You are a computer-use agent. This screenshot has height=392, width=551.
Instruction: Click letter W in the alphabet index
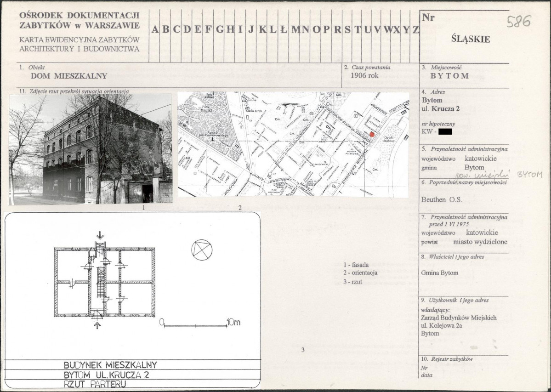tap(388, 30)
